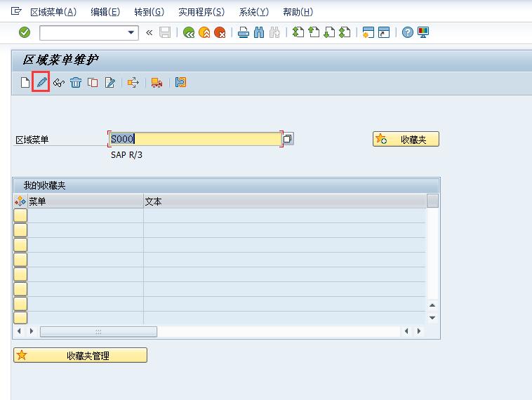Open the 实用程序(S) menu

coord(201,12)
